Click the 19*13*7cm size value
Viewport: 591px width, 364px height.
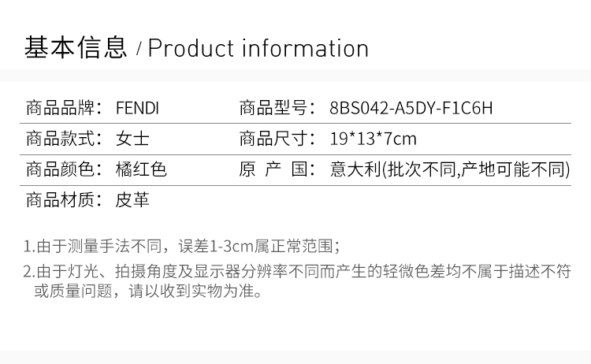point(374,139)
